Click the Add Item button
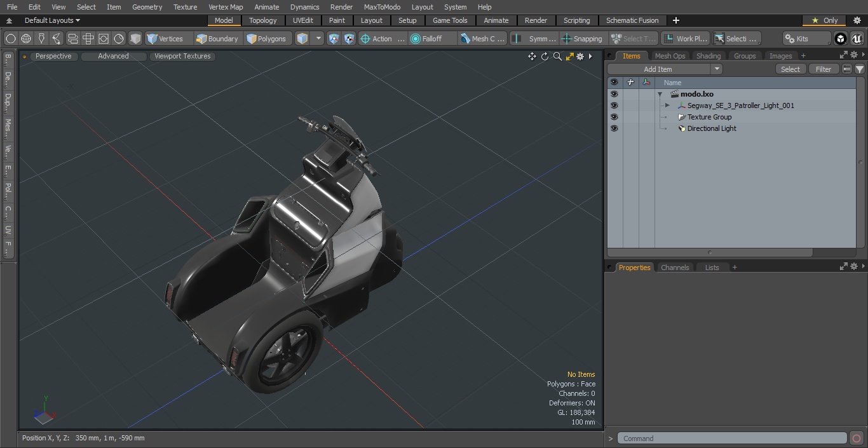The image size is (868, 448). [658, 69]
